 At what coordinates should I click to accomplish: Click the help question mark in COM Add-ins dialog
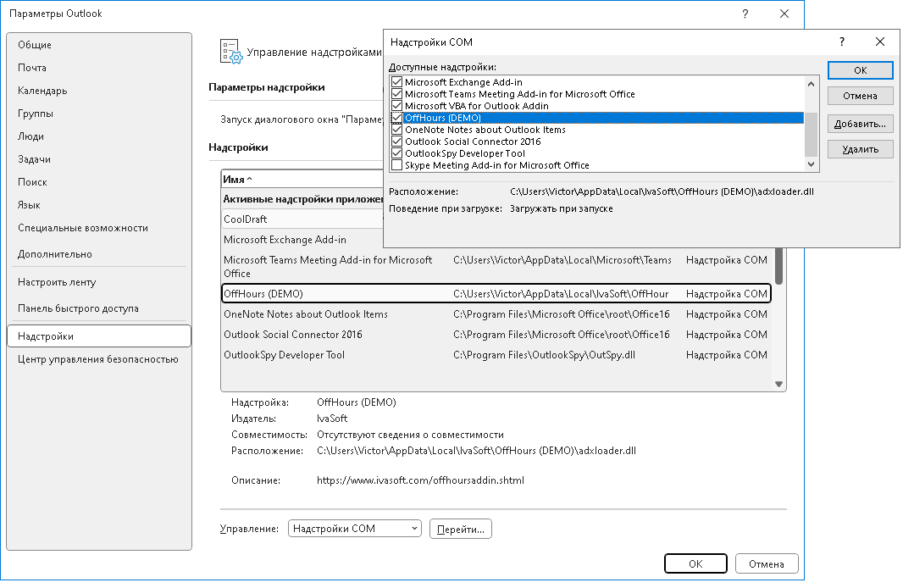click(x=842, y=42)
